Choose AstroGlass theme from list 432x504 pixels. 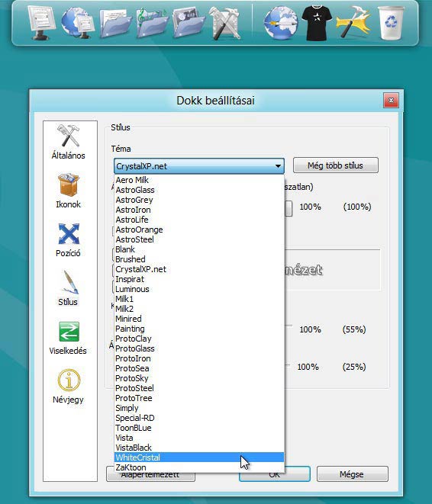coord(199,190)
